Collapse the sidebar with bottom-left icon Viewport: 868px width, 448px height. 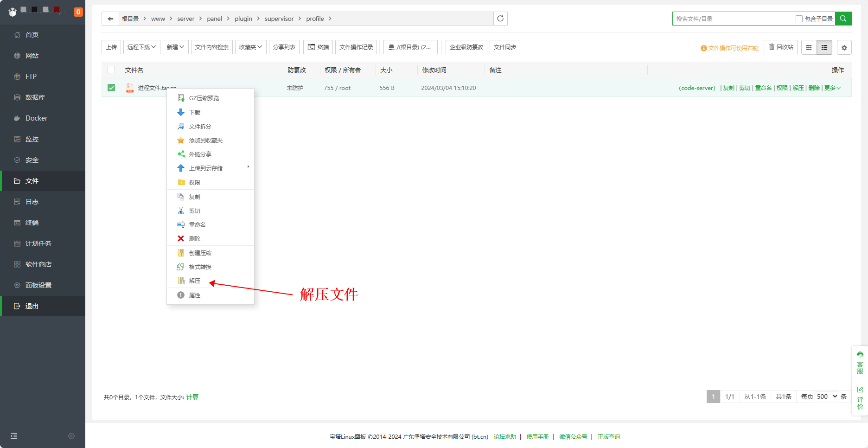point(14,436)
